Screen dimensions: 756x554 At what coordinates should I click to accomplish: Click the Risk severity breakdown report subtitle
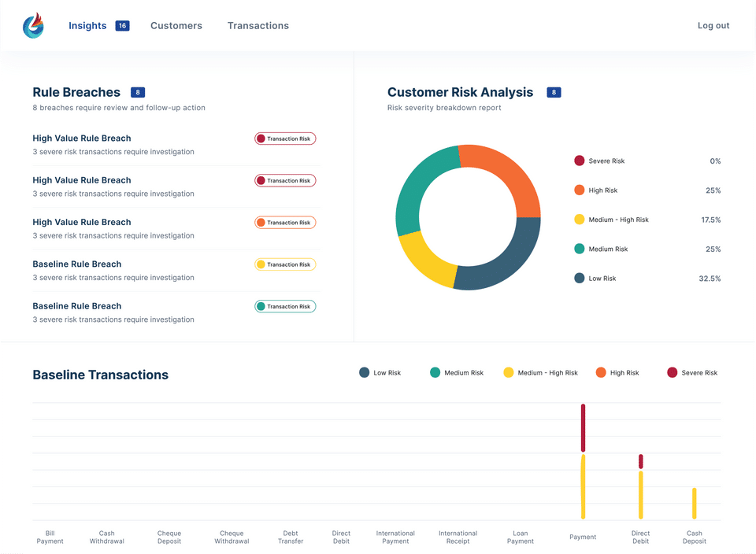(444, 108)
